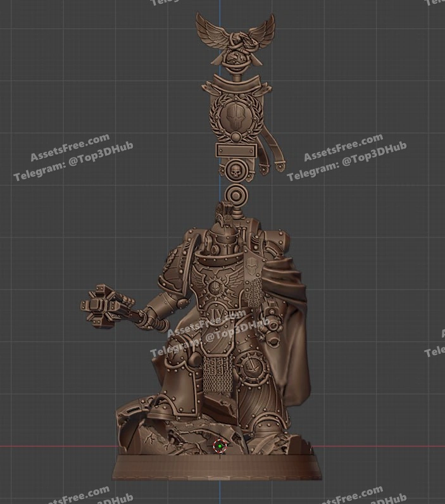Click the 3D cursor at the model base
Screen dimensions: 445x504
pos(220,446)
